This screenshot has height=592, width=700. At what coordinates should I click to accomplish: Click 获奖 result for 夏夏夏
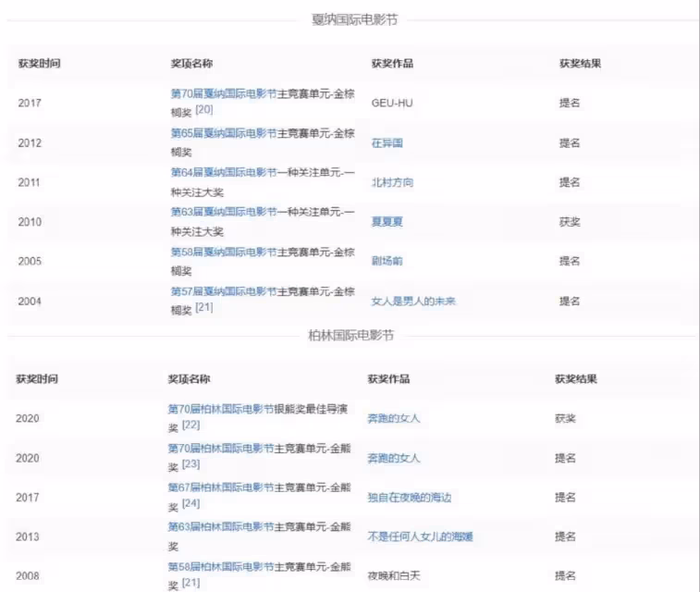[x=570, y=221]
